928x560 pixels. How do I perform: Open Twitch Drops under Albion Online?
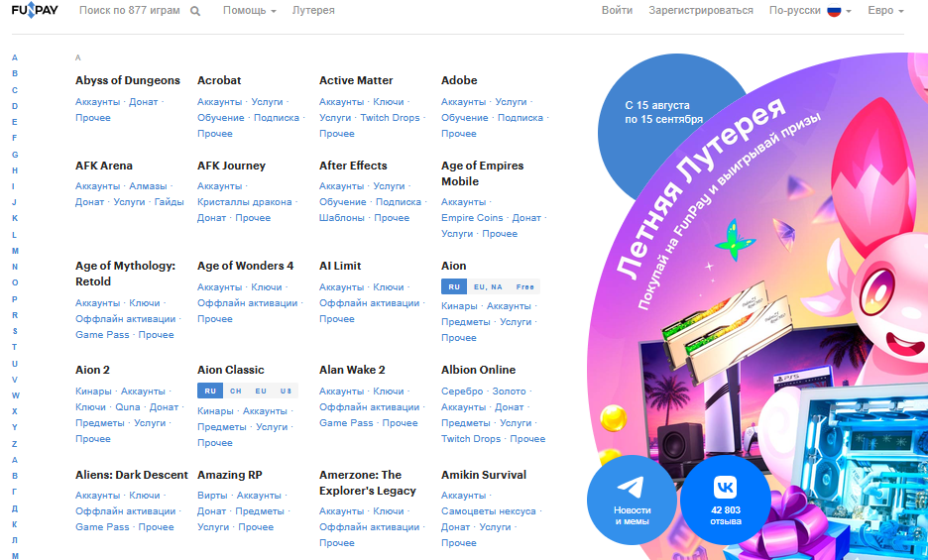[x=471, y=439]
